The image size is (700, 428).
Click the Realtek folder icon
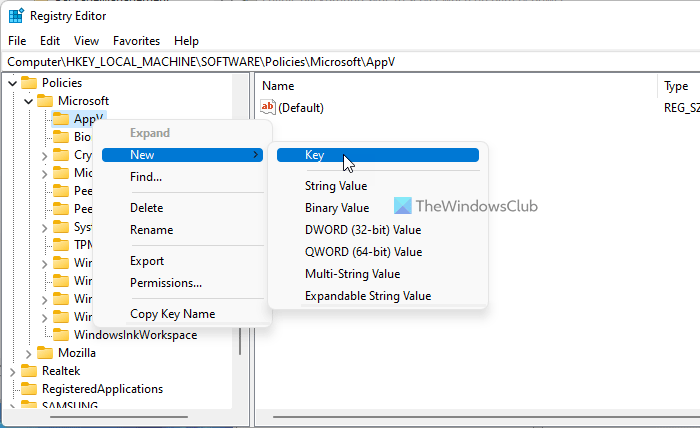coord(29,371)
